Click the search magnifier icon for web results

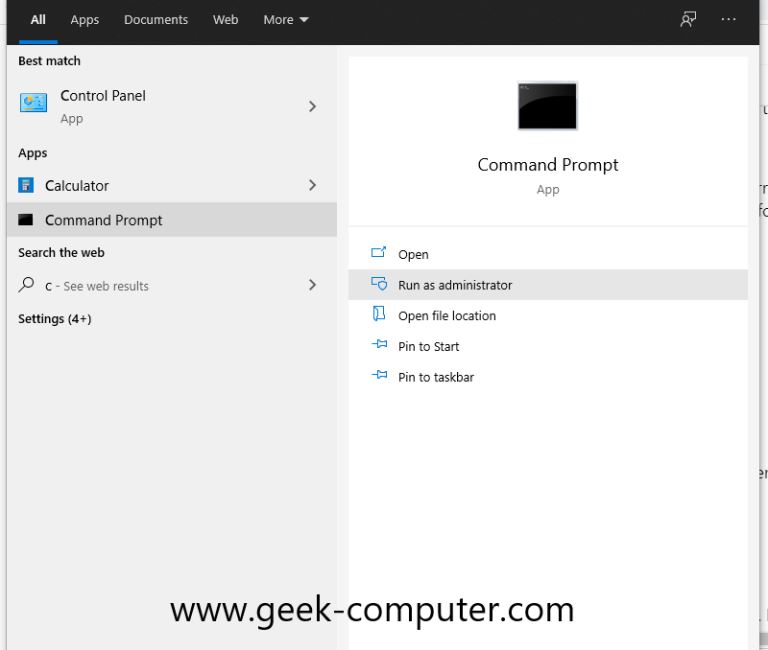[26, 285]
